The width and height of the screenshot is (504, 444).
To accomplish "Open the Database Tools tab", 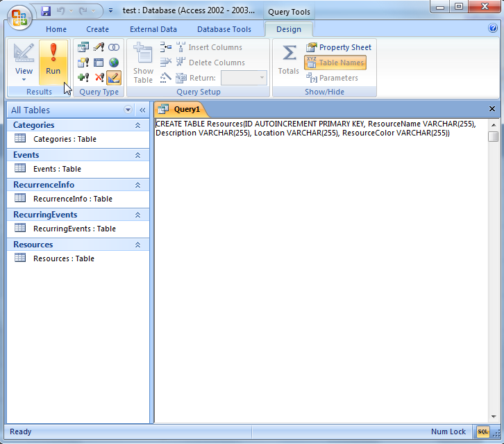I will (224, 29).
